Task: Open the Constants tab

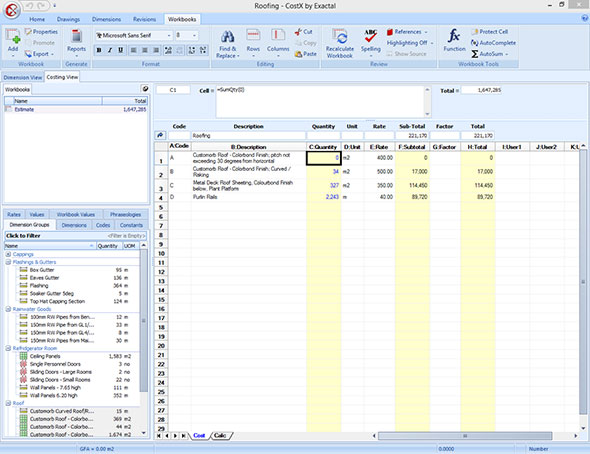Action: click(131, 225)
